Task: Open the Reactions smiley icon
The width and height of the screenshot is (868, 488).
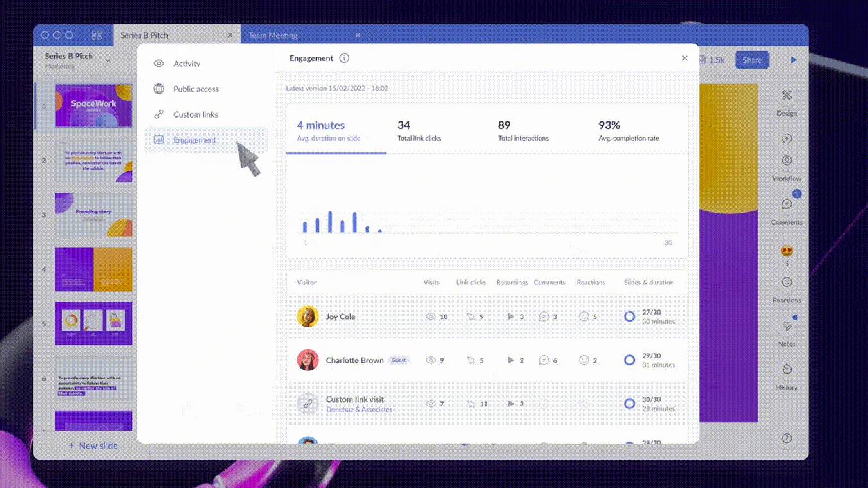Action: tap(786, 282)
